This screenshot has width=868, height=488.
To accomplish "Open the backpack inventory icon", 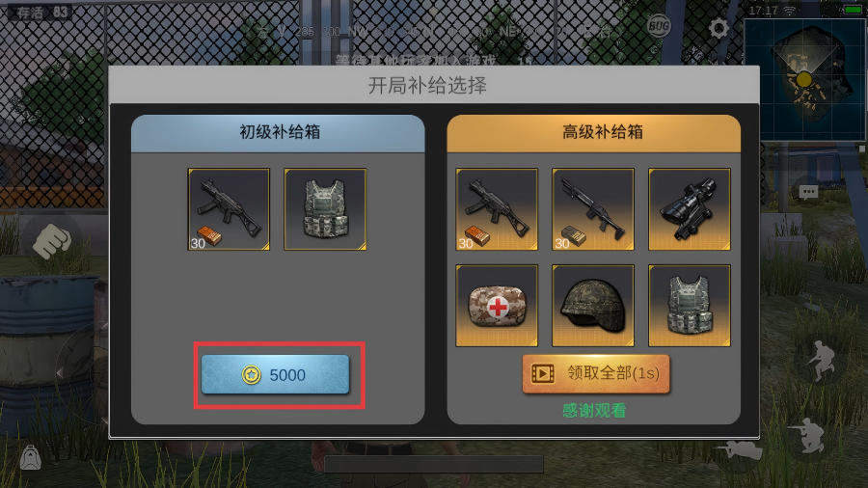I will 31,457.
